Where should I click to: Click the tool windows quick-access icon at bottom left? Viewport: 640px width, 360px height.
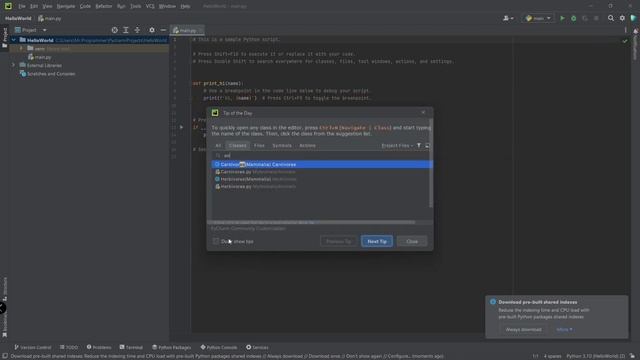[x=4, y=356]
